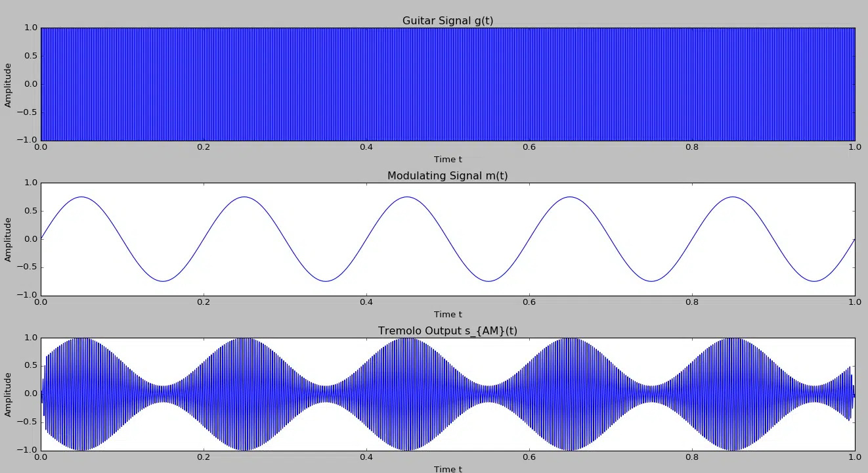Click the 0.8 x-axis tick of the Modulating Signal plot

coord(692,302)
